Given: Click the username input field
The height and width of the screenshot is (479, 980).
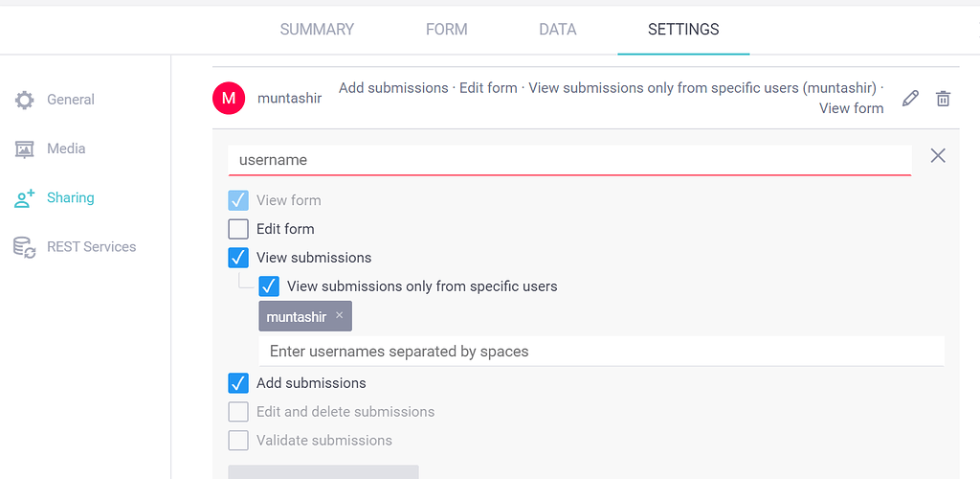Looking at the screenshot, I should [x=569, y=160].
